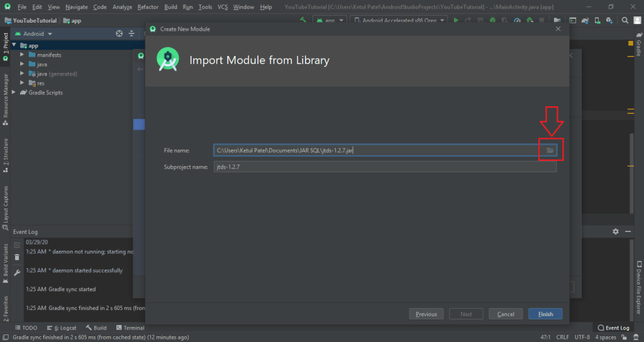This screenshot has height=342, width=644.
Task: Click Collapse All icon in Project panel
Action: click(131, 34)
